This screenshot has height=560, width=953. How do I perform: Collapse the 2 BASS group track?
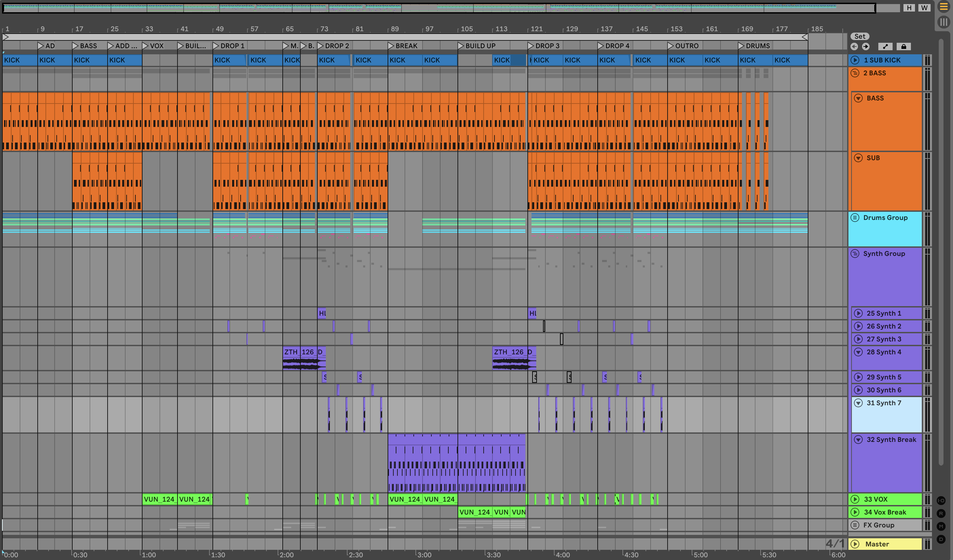(855, 73)
